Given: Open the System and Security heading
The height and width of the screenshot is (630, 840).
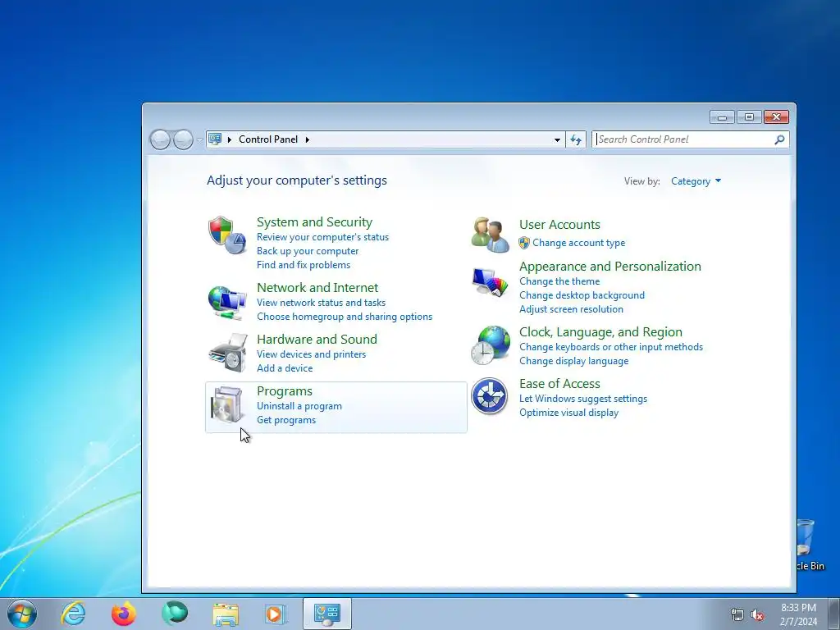Looking at the screenshot, I should [x=314, y=221].
